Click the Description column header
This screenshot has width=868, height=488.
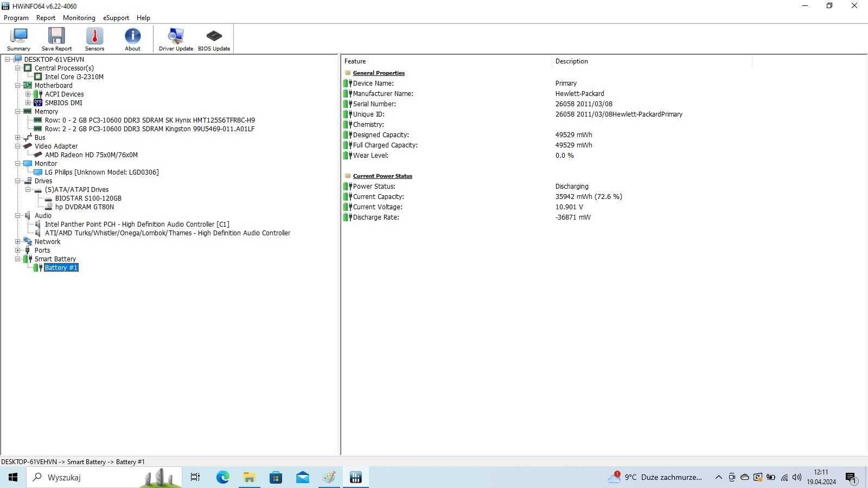click(x=652, y=61)
